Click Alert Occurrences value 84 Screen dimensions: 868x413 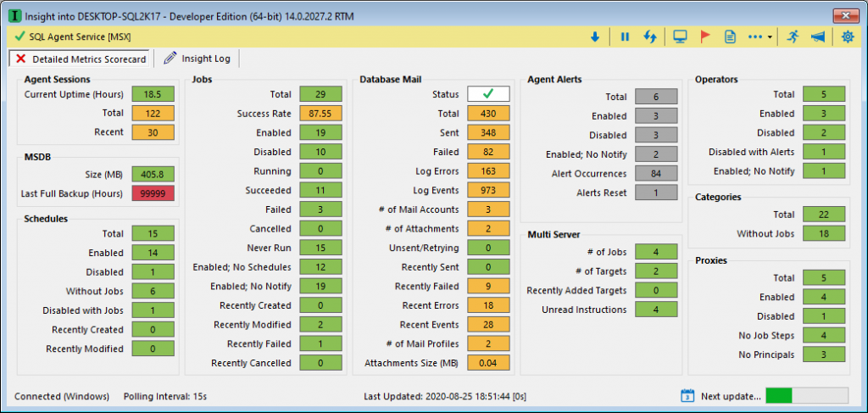click(656, 173)
